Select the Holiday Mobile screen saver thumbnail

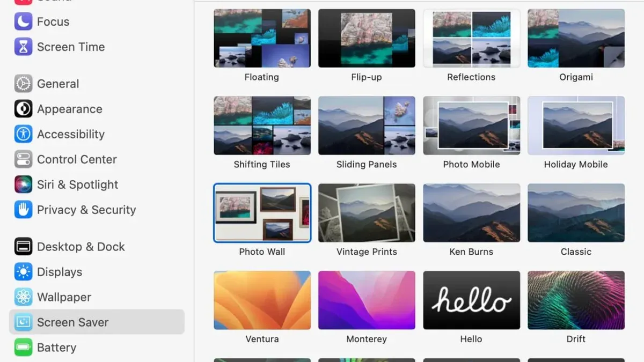(x=576, y=125)
